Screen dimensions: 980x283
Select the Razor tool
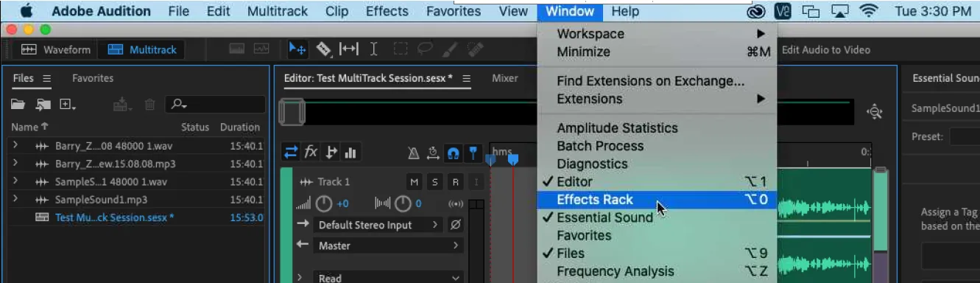pyautogui.click(x=324, y=49)
